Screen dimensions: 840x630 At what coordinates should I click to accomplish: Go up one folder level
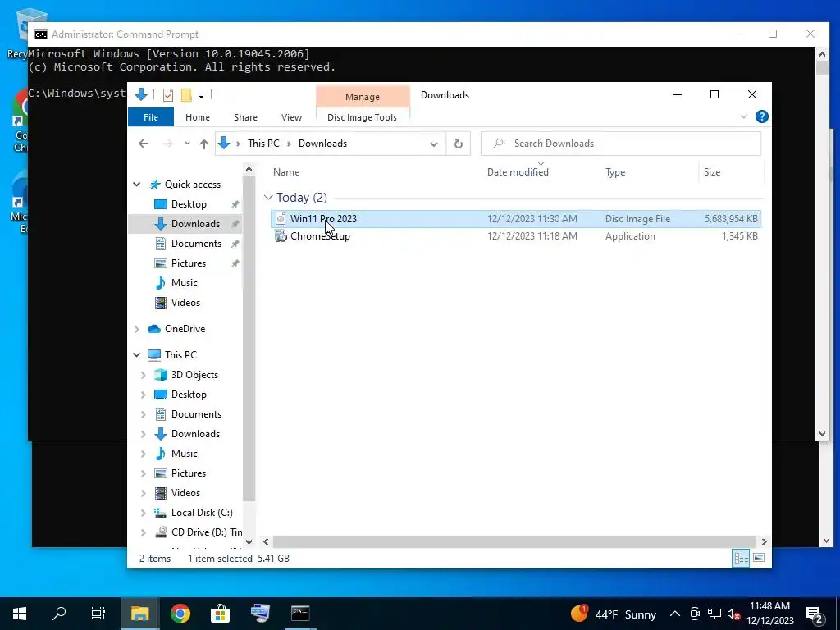(x=204, y=144)
